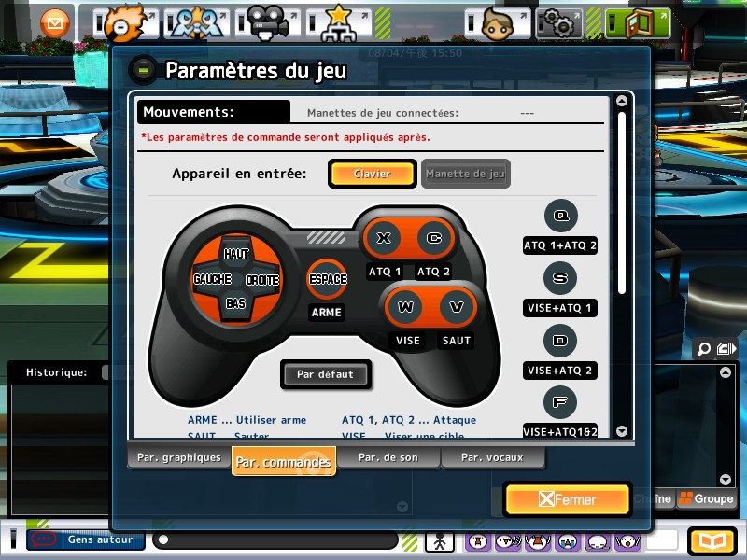Click the D key button above VISE+ATQ 2
Image resolution: width=747 pixels, height=560 pixels.
pyautogui.click(x=559, y=341)
